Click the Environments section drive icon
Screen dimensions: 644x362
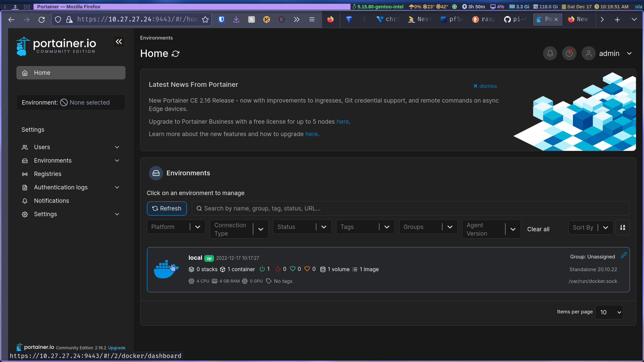pos(156,173)
